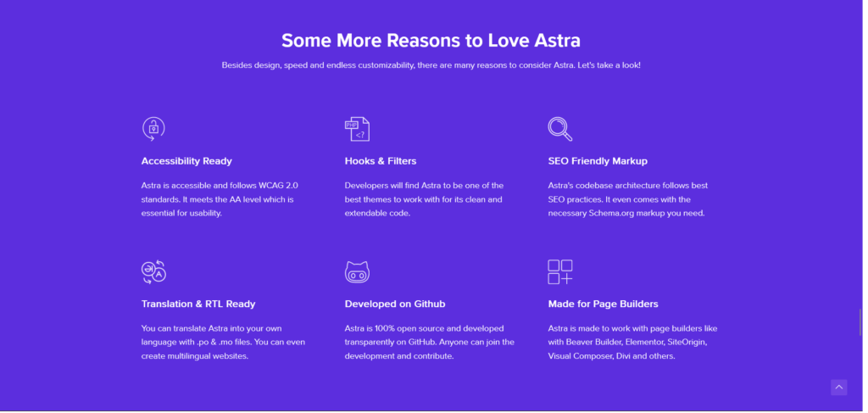Click the 'Made for Page Builders' heading
Screen dimensions: 868x413
tap(603, 304)
